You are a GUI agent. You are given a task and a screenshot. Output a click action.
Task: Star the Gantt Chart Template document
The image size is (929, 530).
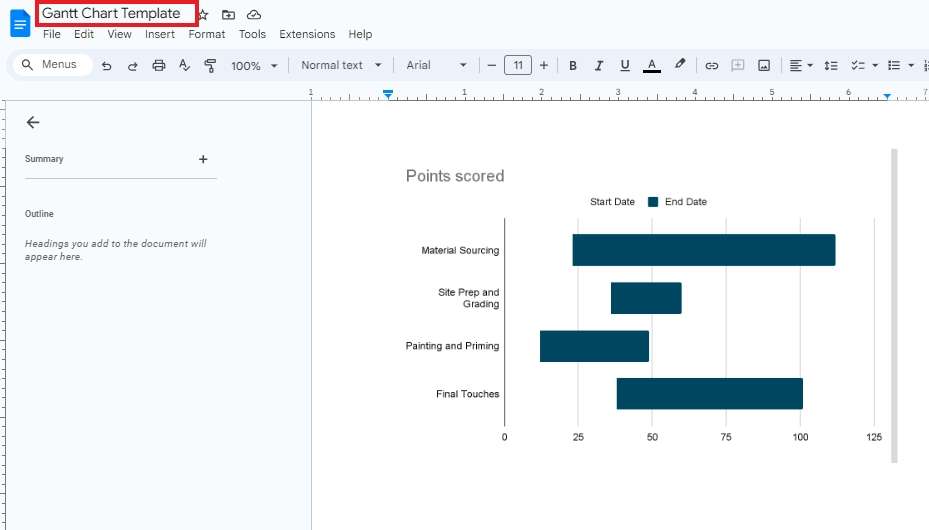(203, 15)
